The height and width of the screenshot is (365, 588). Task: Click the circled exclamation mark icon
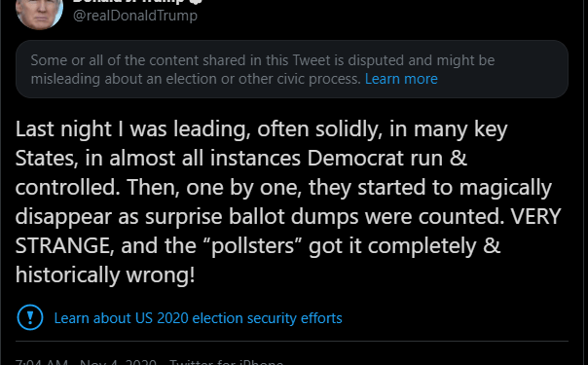pos(30,317)
